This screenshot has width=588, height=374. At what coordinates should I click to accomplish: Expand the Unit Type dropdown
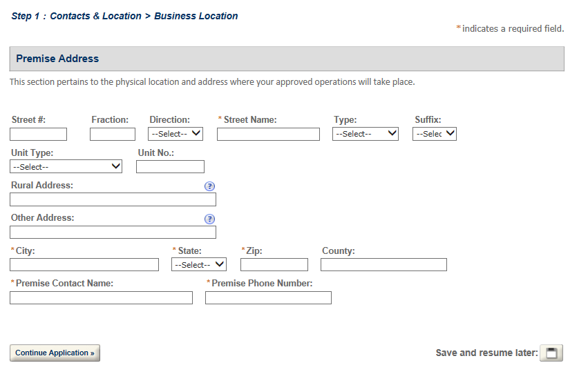point(66,166)
